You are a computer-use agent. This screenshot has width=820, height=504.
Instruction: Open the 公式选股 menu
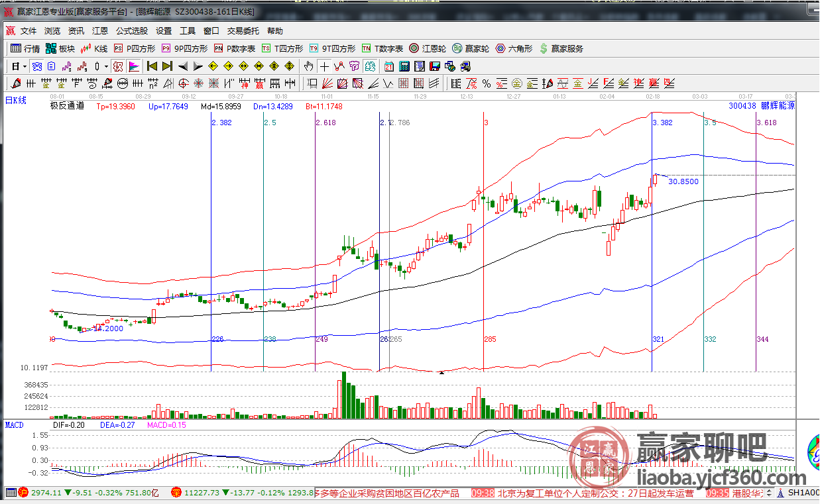132,31
